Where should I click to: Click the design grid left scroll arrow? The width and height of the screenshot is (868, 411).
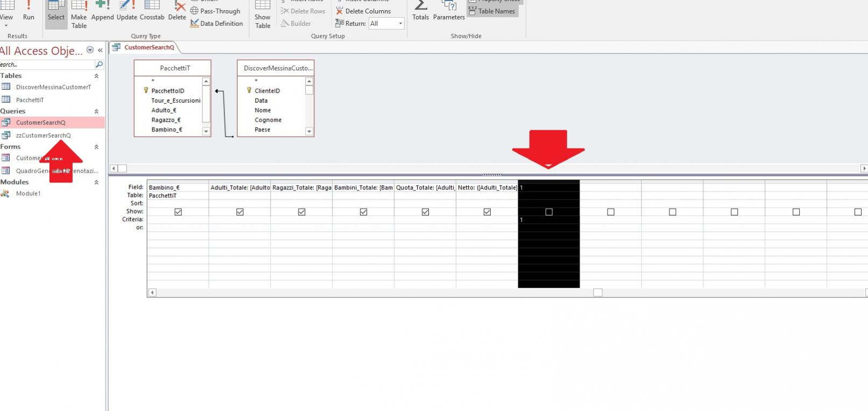point(152,293)
